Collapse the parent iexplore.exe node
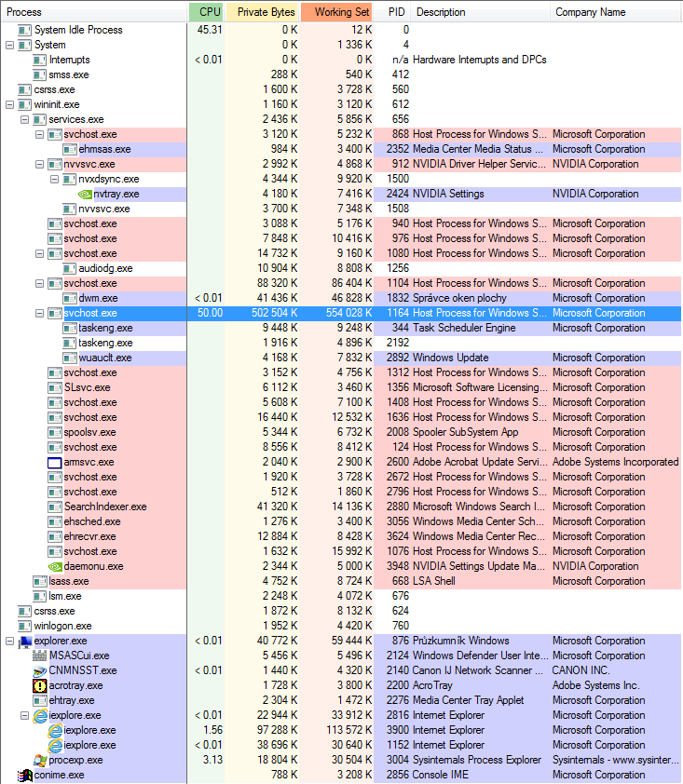Image resolution: width=683 pixels, height=784 pixels. (24, 715)
